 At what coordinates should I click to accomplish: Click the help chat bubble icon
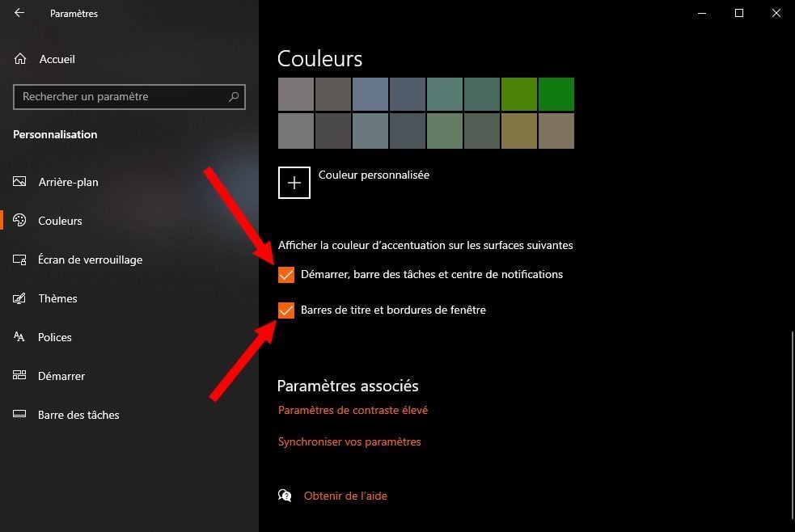click(285, 495)
